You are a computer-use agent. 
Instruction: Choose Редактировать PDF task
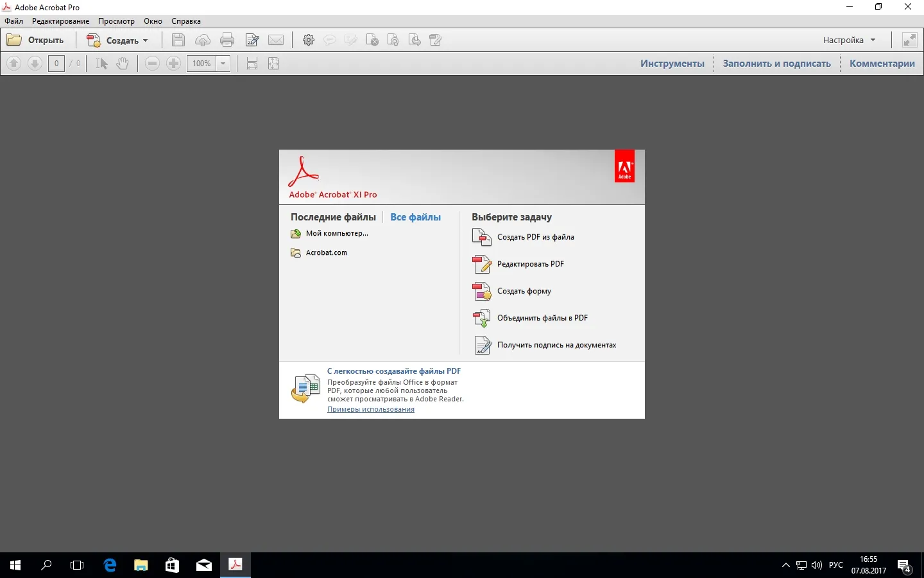(x=518, y=264)
